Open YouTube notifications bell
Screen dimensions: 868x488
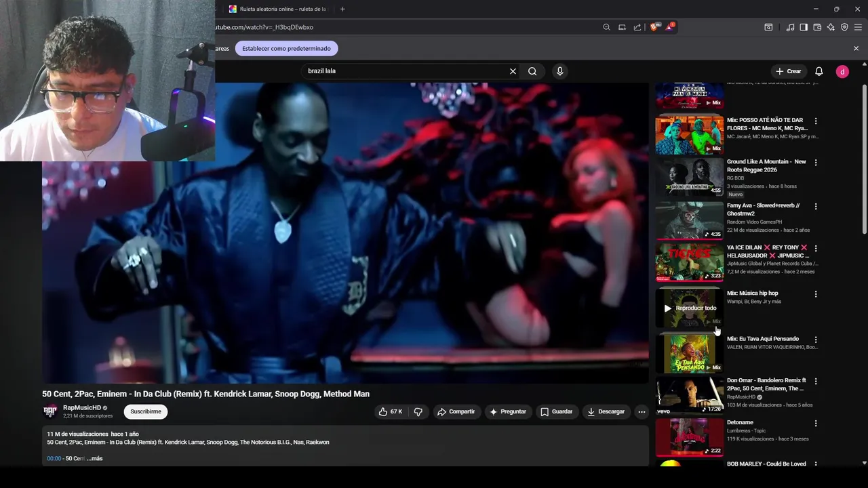click(x=818, y=71)
